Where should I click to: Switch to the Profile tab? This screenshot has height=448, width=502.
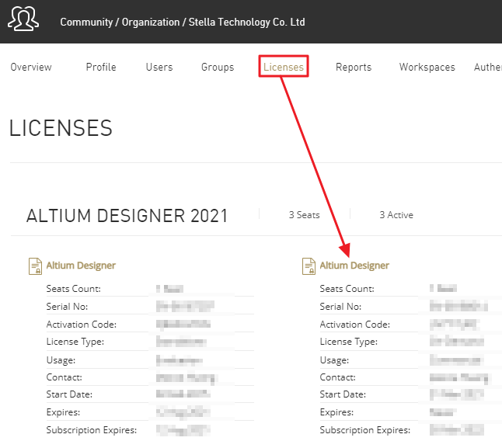point(101,68)
